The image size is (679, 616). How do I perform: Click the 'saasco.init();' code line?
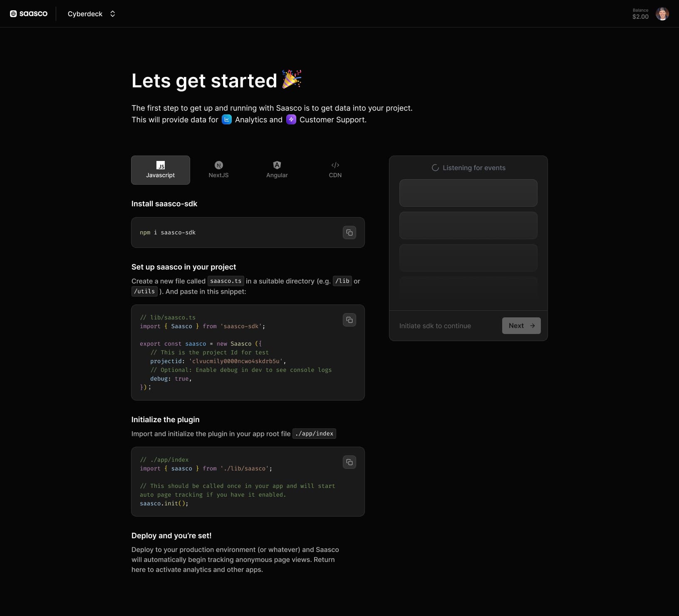pos(164,503)
